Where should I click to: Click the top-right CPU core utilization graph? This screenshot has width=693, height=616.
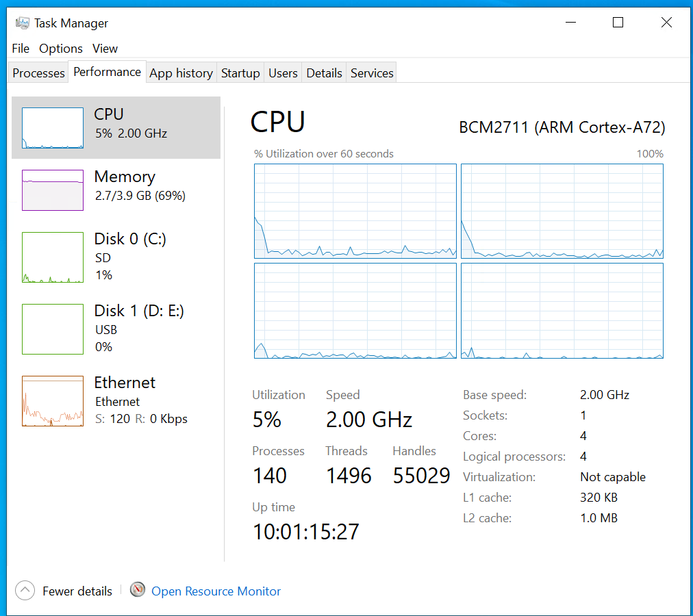pos(562,211)
